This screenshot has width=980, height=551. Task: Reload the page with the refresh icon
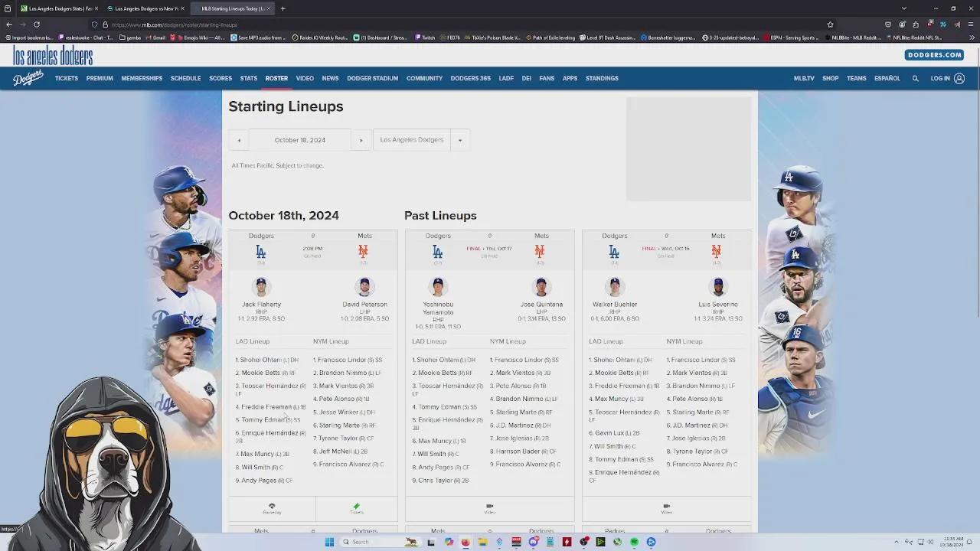click(x=36, y=24)
